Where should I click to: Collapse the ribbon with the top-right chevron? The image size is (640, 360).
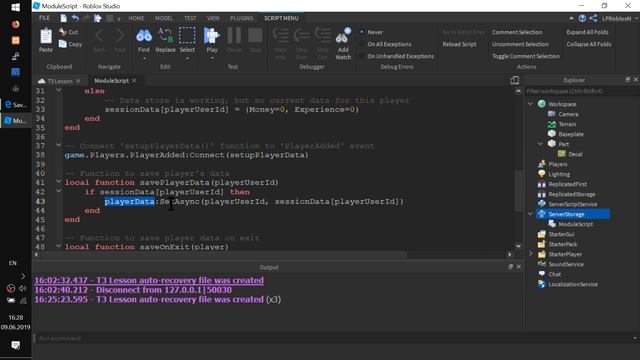(x=571, y=18)
